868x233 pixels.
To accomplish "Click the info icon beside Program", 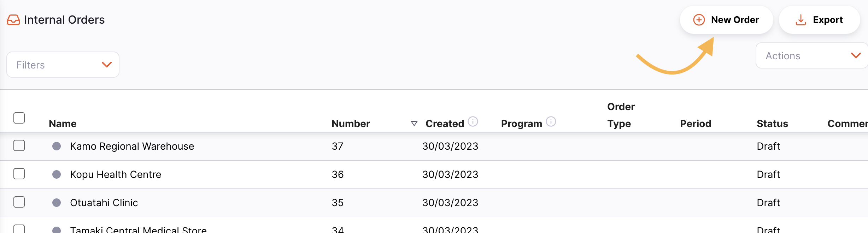I will click(x=551, y=121).
